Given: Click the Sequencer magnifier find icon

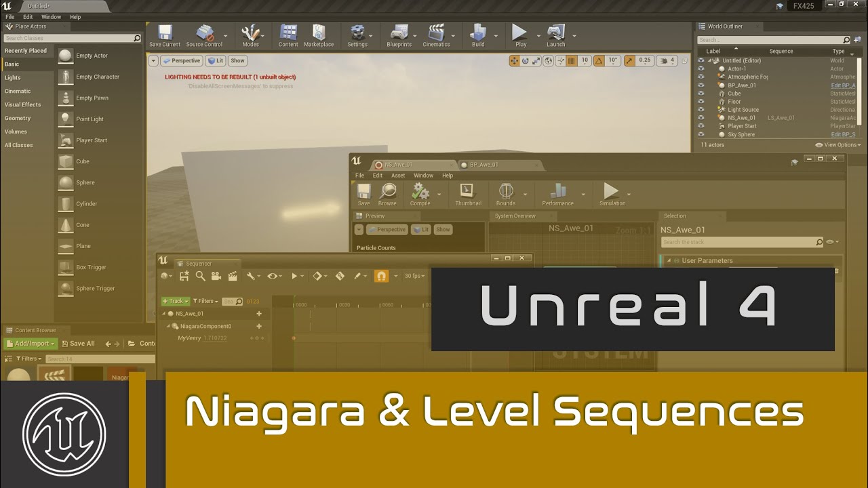Looking at the screenshot, I should click(200, 276).
